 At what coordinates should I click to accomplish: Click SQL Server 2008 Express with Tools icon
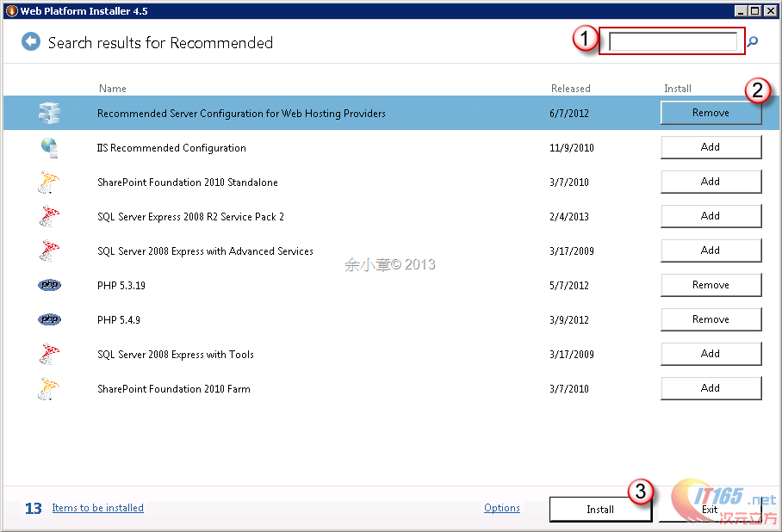coord(49,354)
